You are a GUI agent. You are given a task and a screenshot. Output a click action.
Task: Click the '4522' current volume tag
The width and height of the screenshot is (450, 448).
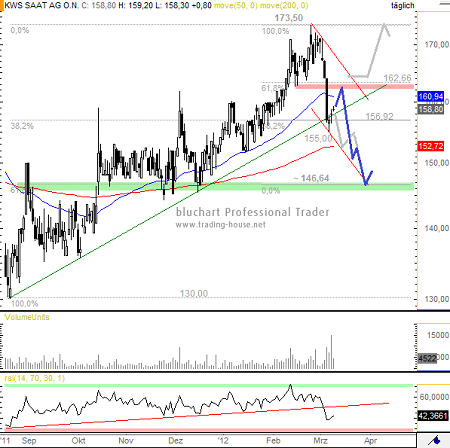coord(427,359)
